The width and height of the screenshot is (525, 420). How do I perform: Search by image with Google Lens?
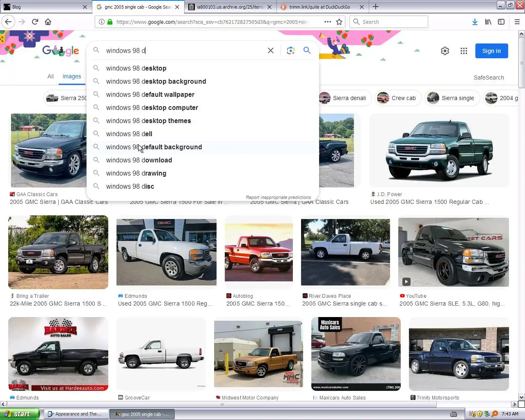[291, 50]
